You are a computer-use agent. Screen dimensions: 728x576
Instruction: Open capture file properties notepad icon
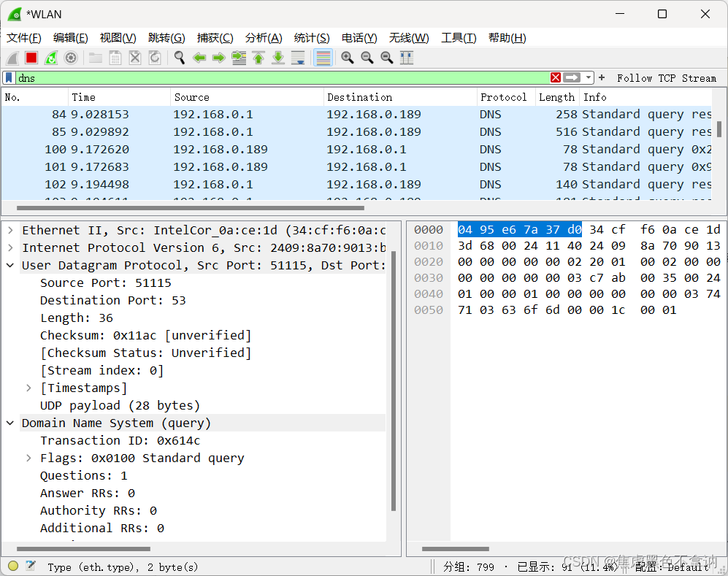point(31,566)
